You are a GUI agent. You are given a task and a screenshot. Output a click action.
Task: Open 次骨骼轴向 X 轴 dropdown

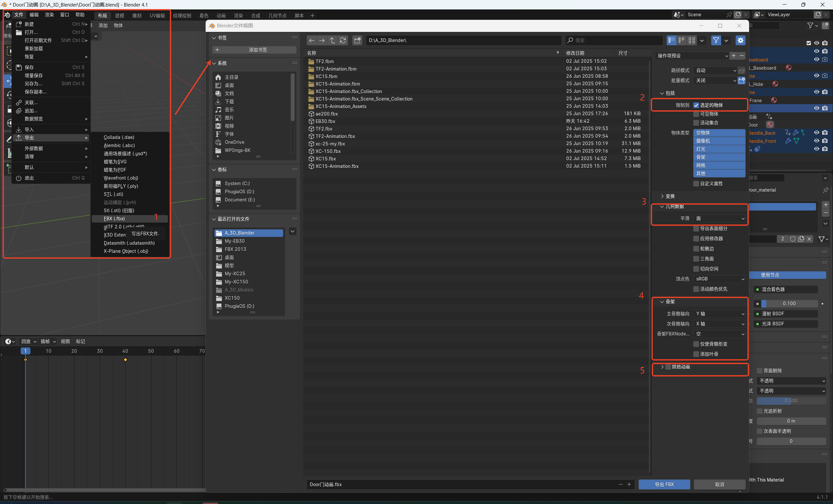(x=719, y=324)
